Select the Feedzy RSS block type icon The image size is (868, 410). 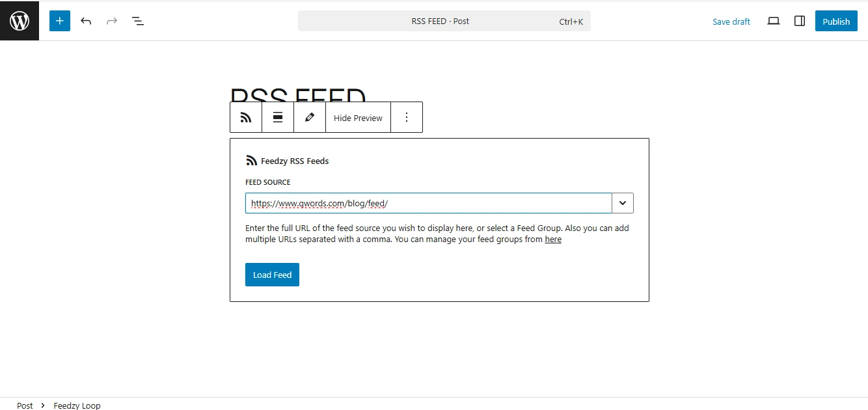pos(246,117)
